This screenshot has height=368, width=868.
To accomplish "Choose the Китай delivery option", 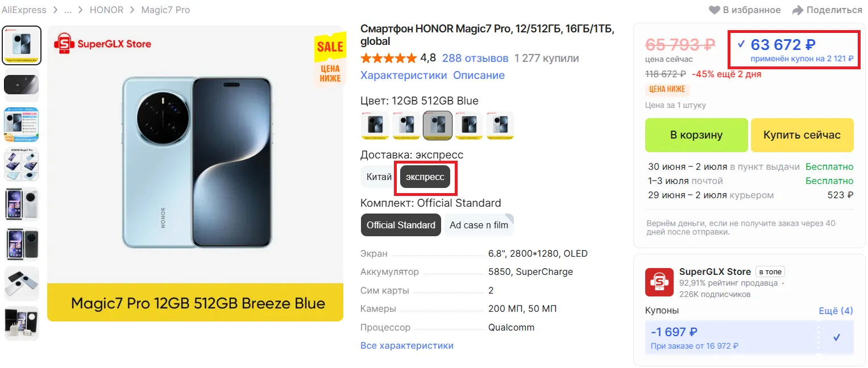I will click(379, 177).
